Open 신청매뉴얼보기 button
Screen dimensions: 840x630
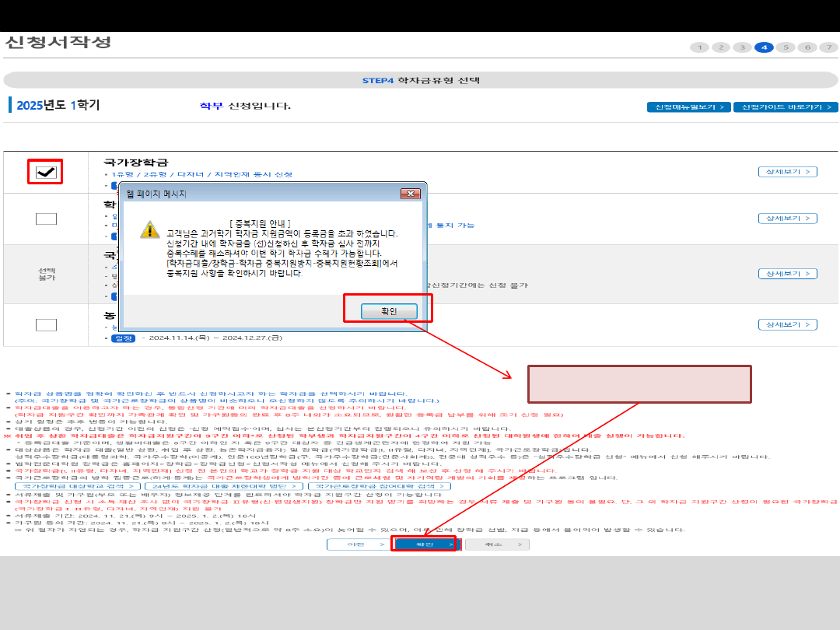[688, 107]
